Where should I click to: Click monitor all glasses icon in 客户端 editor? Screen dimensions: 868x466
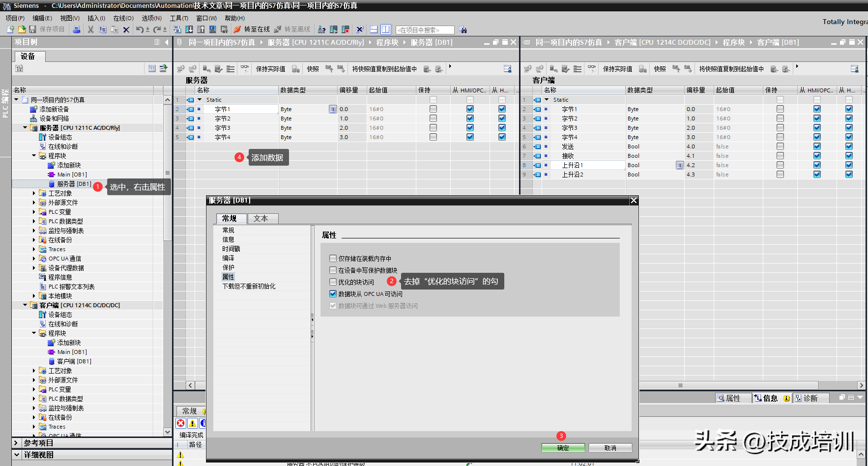click(592, 69)
